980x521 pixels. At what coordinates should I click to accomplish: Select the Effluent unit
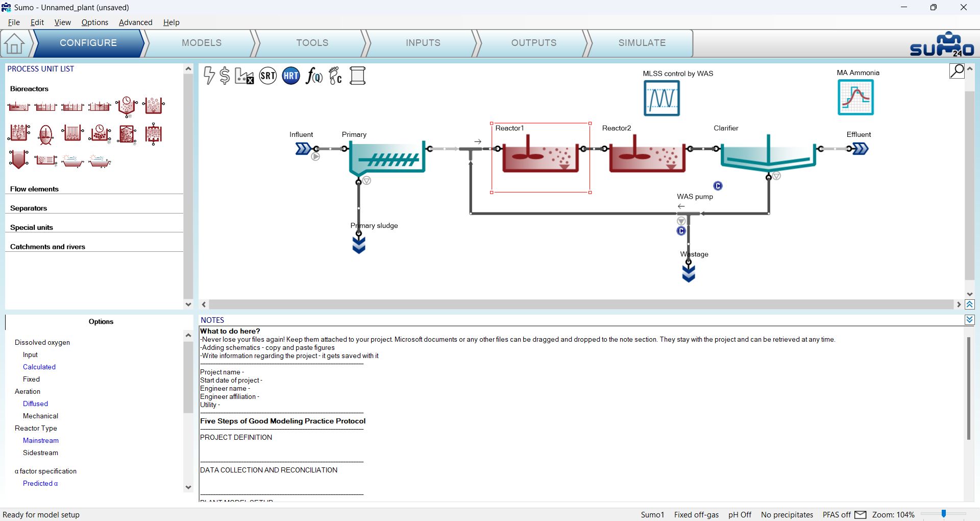861,149
